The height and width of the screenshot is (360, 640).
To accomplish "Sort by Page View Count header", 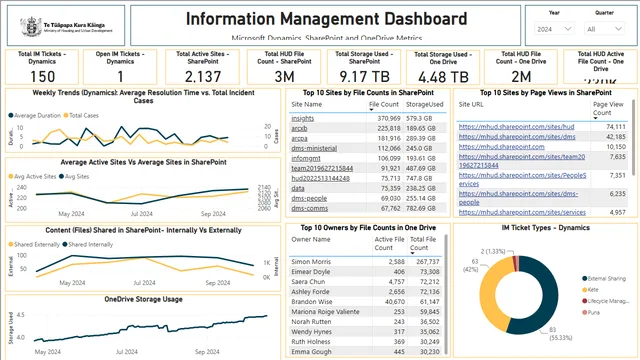I will [608, 109].
